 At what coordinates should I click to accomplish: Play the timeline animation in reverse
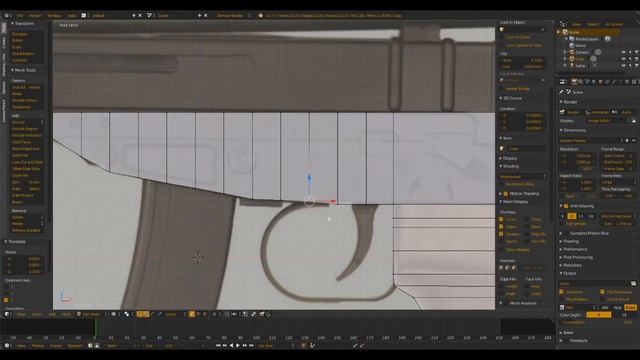(231, 346)
